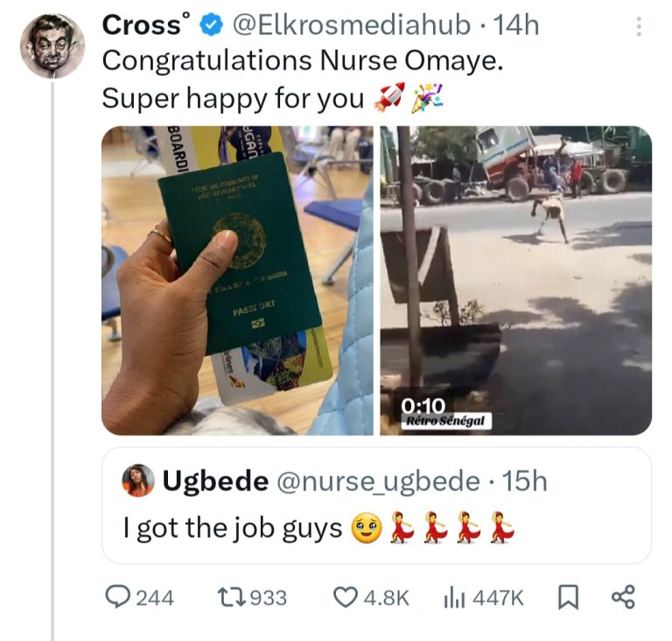View tweet analytics bar chart icon

click(x=453, y=596)
